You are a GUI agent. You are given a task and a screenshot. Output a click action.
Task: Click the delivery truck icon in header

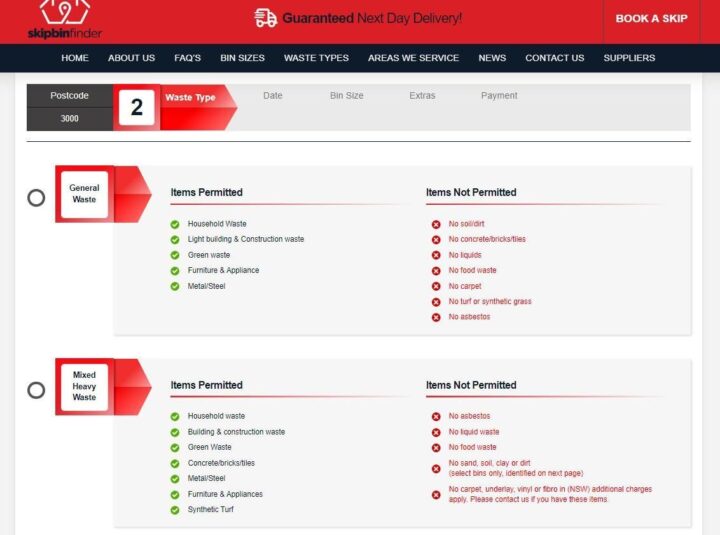[x=265, y=18]
